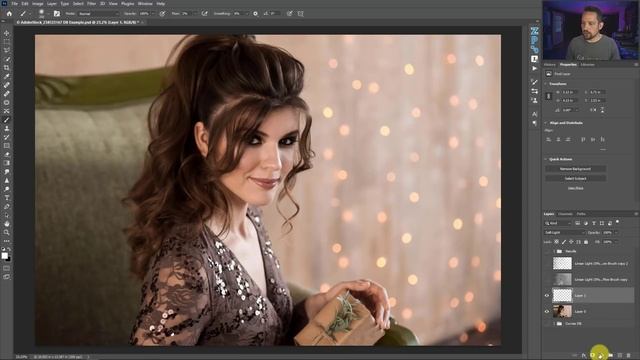Open the File menu

click(x=15, y=4)
